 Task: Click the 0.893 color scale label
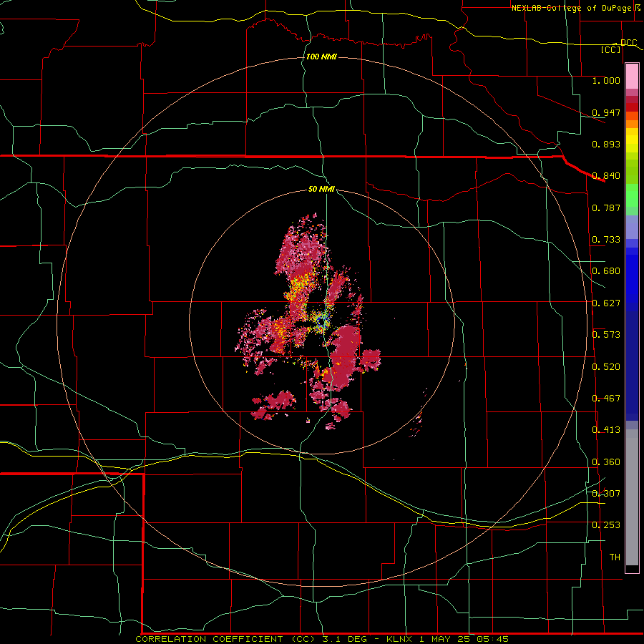(x=606, y=144)
